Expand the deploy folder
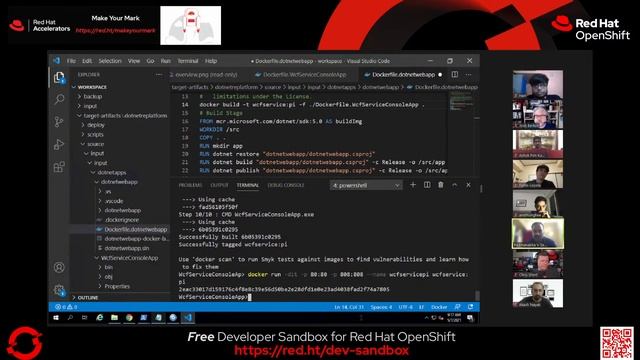Screen dimensions: 640x360 96,125
